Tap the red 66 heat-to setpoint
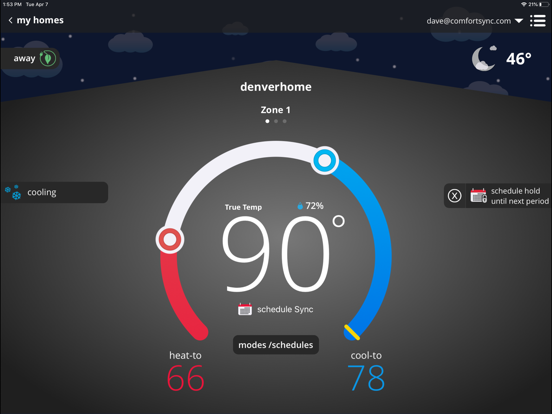The image size is (552, 414). 186,378
